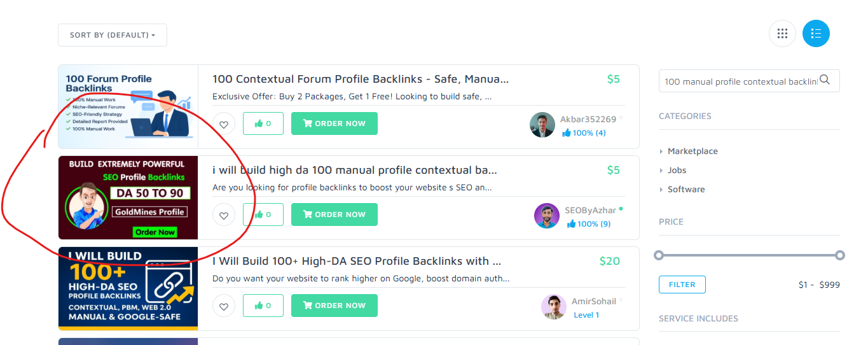Favorite the high DA manual profile listing
868x345 pixels.
pos(224,215)
